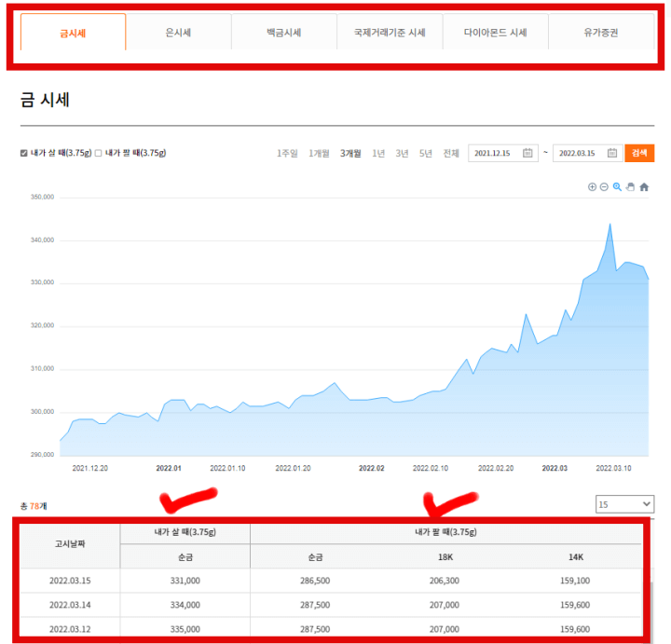
Task: Click the date cell 2022.03.12
Action: [70, 629]
